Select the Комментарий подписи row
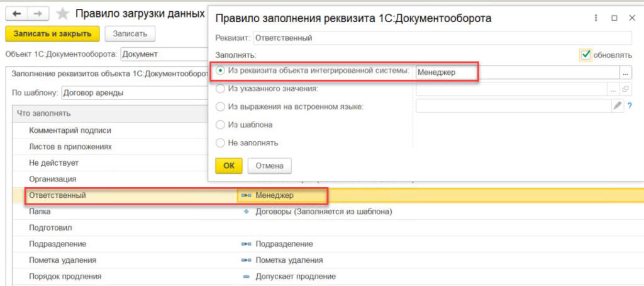This screenshot has height=286, width=644. pyautogui.click(x=111, y=130)
